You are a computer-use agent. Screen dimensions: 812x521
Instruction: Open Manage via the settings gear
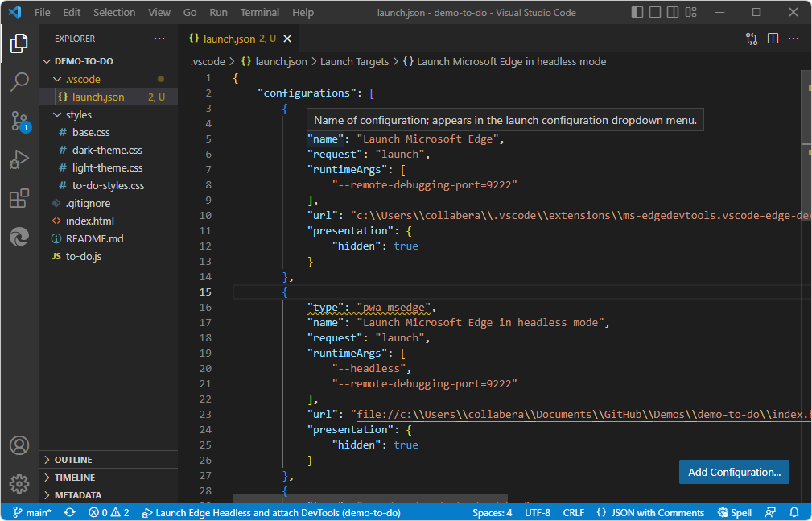pyautogui.click(x=19, y=484)
